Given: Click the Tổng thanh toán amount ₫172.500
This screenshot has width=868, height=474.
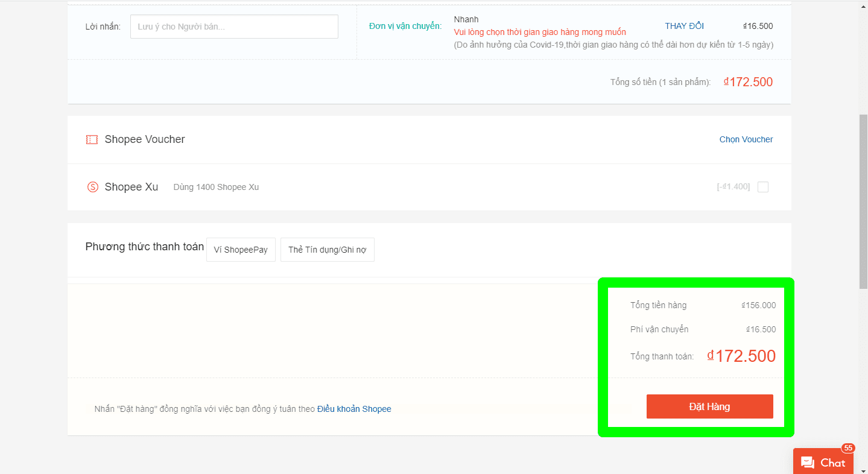Looking at the screenshot, I should 741,356.
